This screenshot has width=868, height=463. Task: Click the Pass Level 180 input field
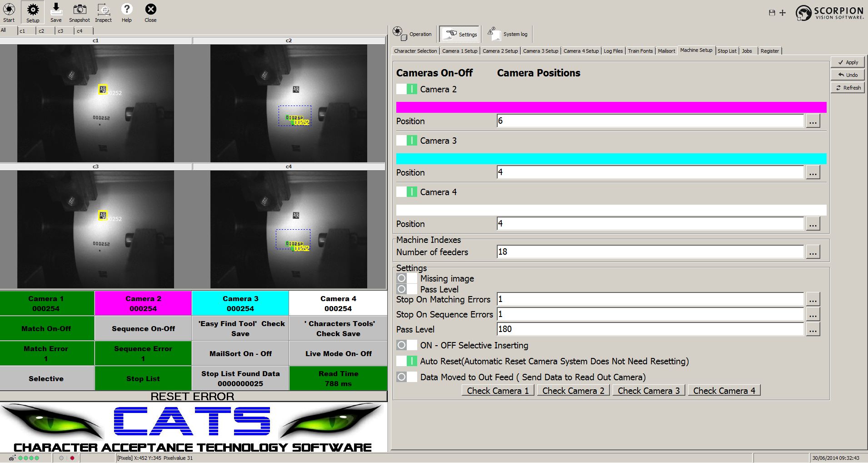[x=650, y=329]
